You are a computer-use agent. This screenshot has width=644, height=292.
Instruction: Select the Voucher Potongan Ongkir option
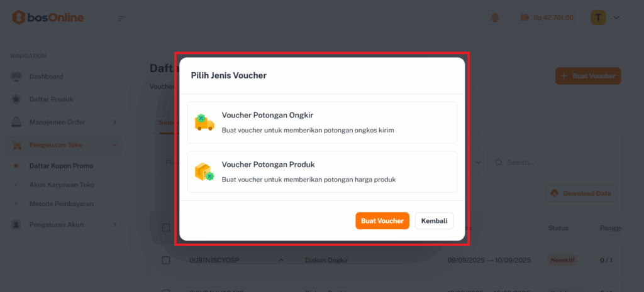click(x=322, y=122)
